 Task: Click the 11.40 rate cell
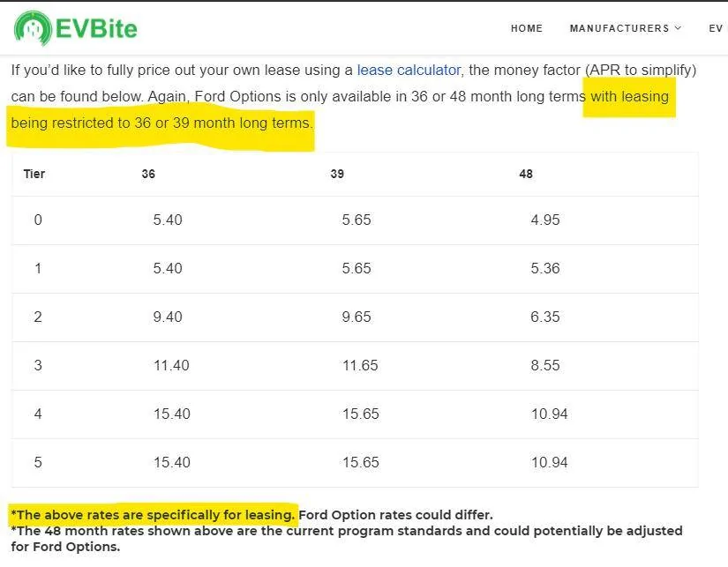[x=171, y=365]
